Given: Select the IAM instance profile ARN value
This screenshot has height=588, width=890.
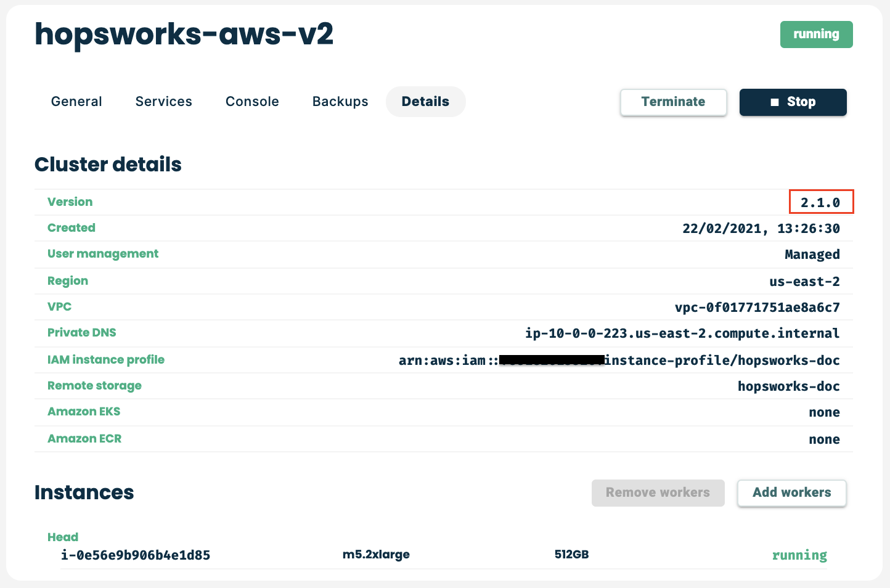Looking at the screenshot, I should [x=619, y=361].
